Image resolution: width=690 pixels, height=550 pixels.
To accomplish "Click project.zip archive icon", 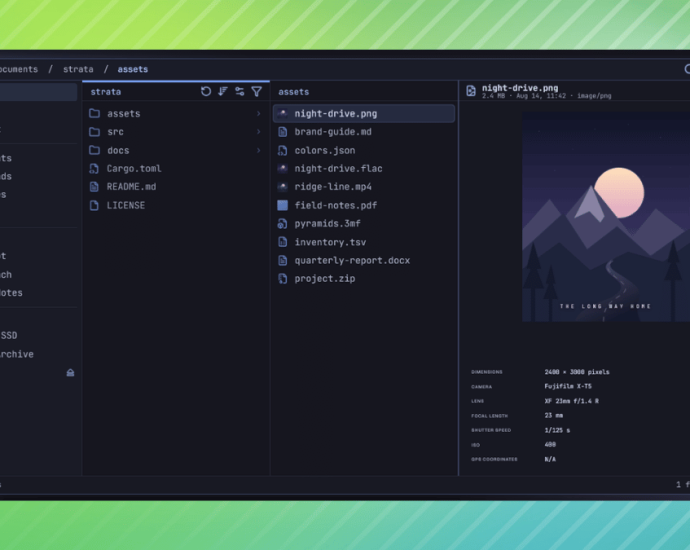I will (283, 279).
